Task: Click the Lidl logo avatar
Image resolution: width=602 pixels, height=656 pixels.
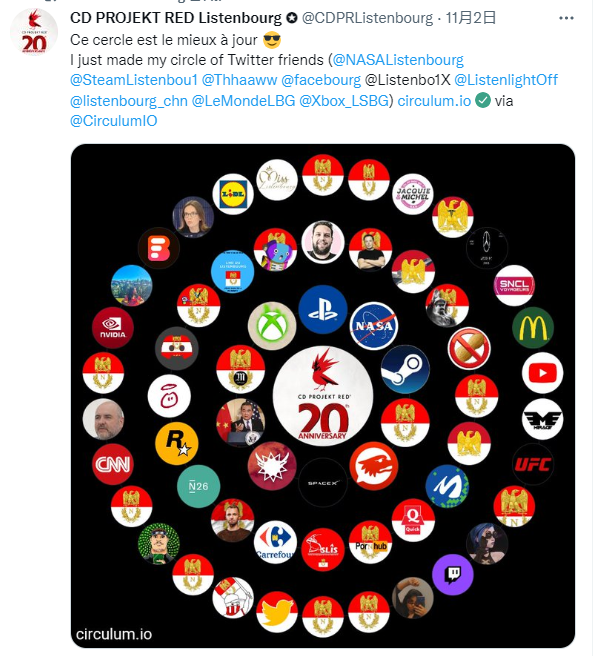Action: 233,195
